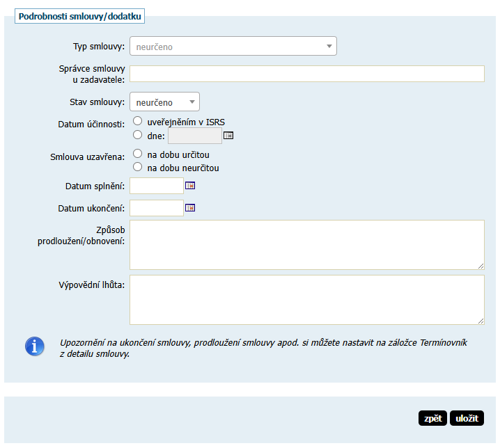Open calendar icon for Datum splnění
500x448 pixels.
(190, 186)
